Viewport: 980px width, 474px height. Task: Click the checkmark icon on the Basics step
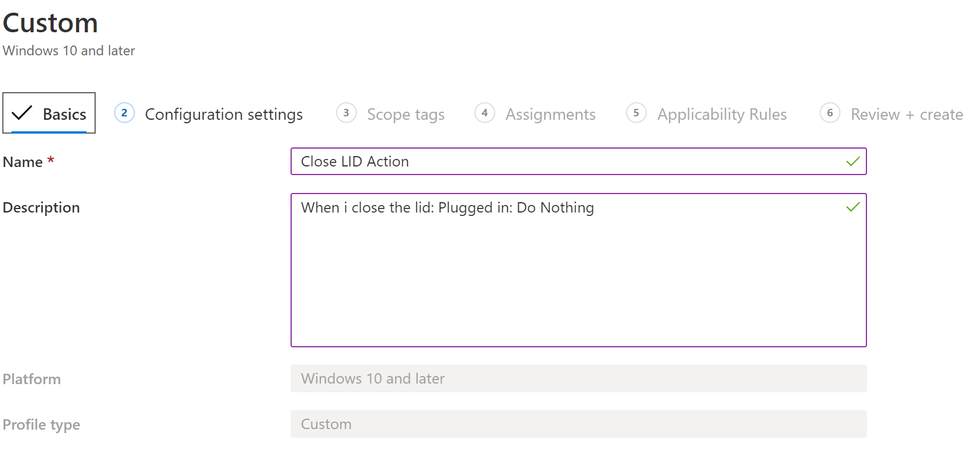pos(21,113)
